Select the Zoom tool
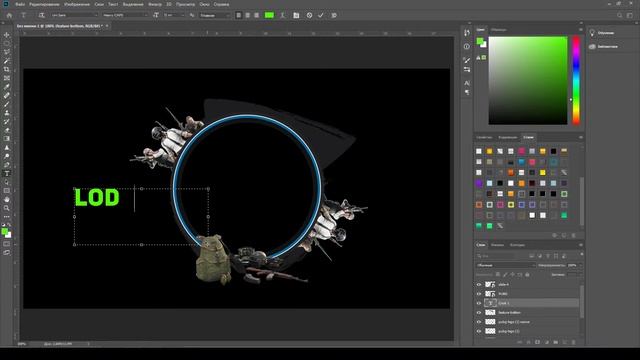 point(7,208)
